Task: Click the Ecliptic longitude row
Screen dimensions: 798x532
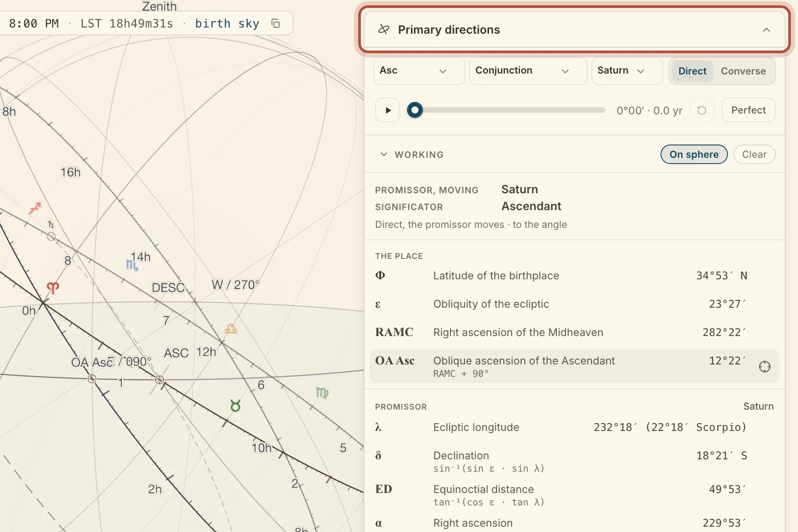Action: pos(574,427)
